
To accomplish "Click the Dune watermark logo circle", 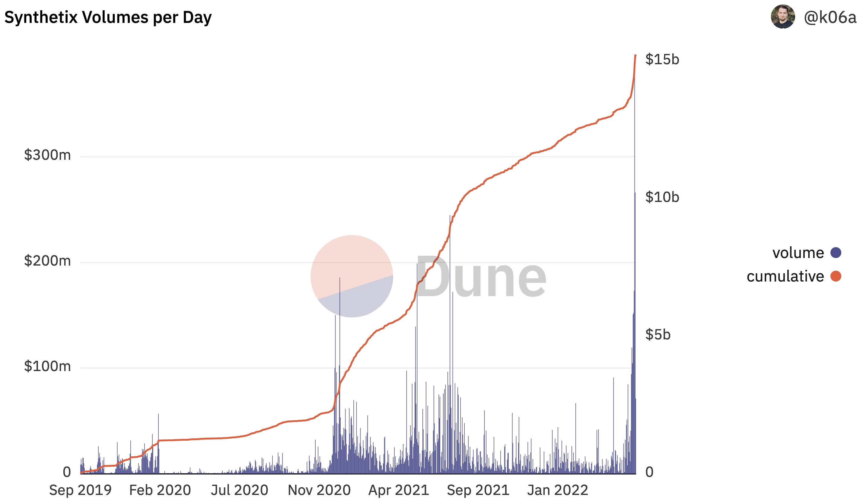I will coord(352,276).
